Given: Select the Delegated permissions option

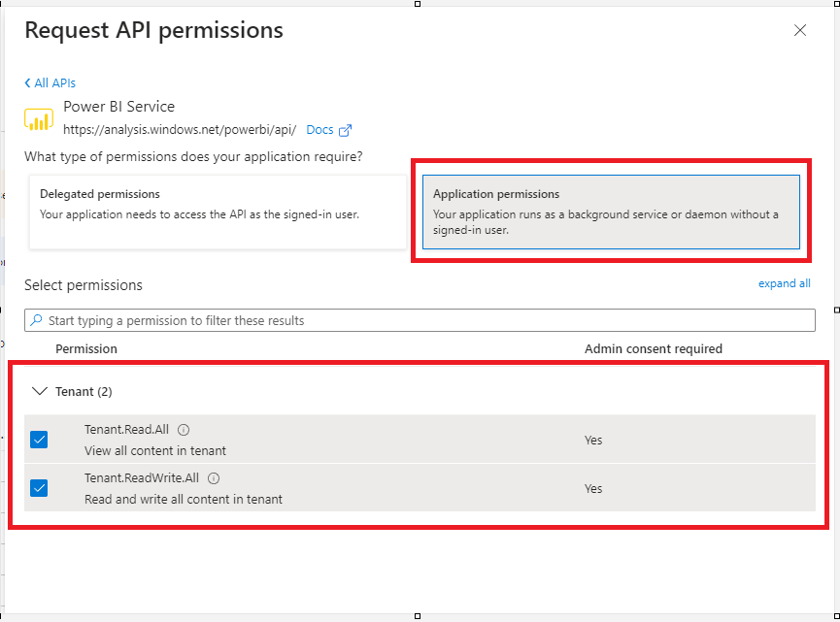Looking at the screenshot, I should coord(218,212).
